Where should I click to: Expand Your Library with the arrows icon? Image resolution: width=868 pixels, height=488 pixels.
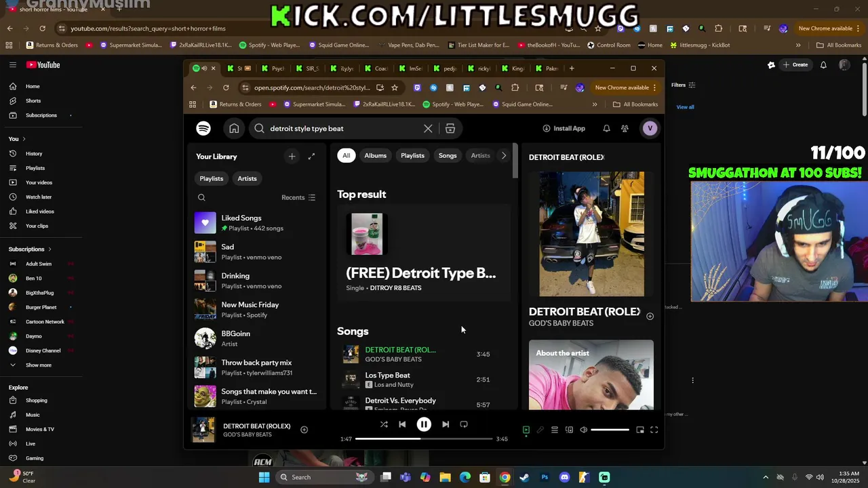(311, 157)
